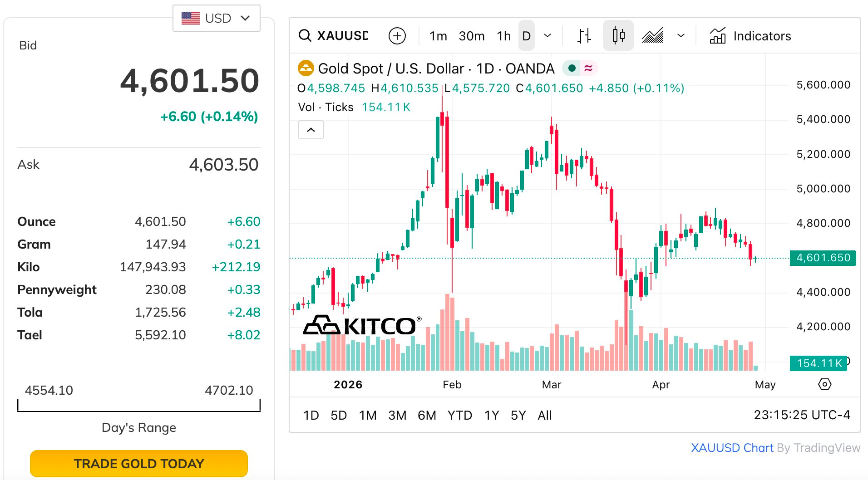Select the YTD date range
The height and width of the screenshot is (480, 868).
(459, 415)
